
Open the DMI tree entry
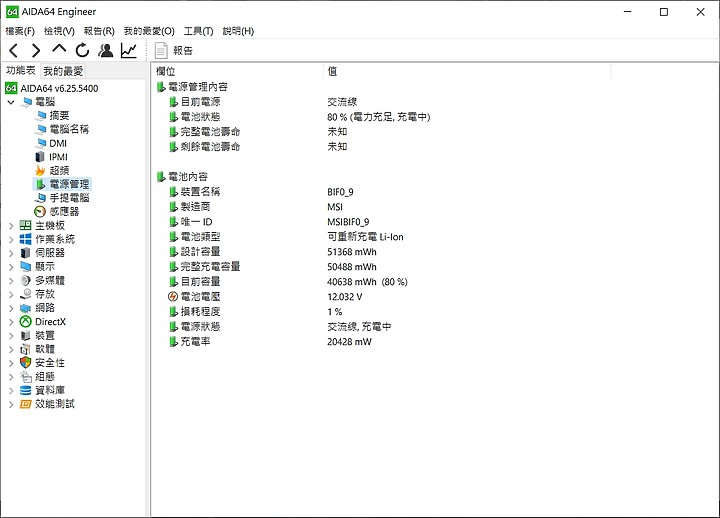tap(58, 143)
